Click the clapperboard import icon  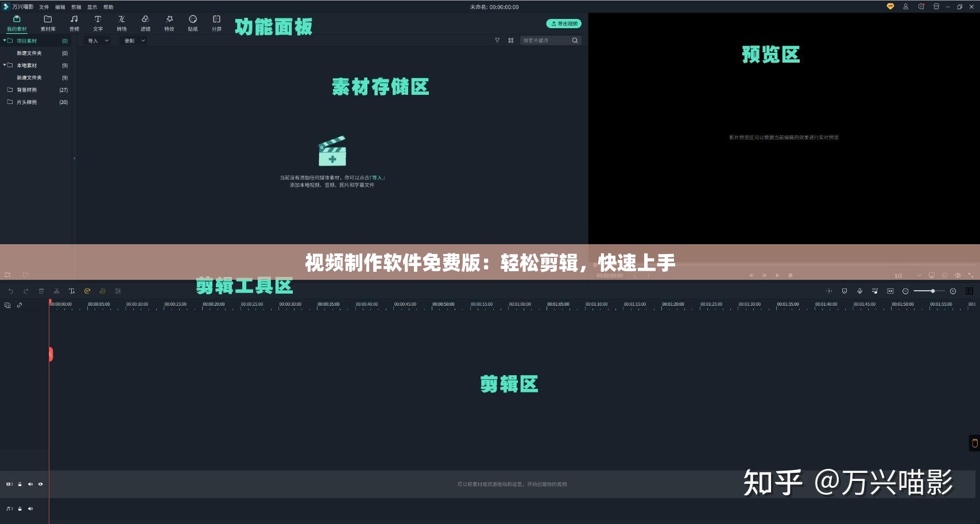[x=332, y=151]
